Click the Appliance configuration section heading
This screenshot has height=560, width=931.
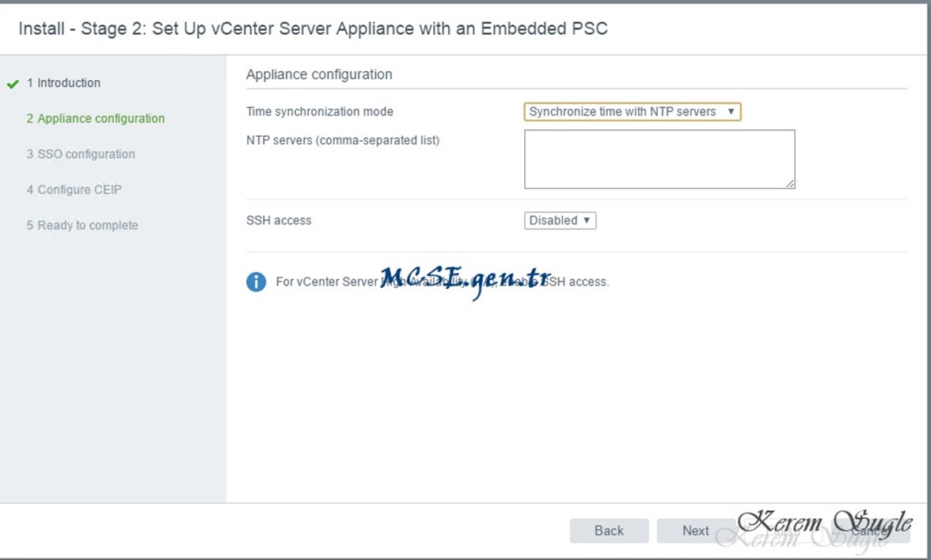pyautogui.click(x=320, y=74)
